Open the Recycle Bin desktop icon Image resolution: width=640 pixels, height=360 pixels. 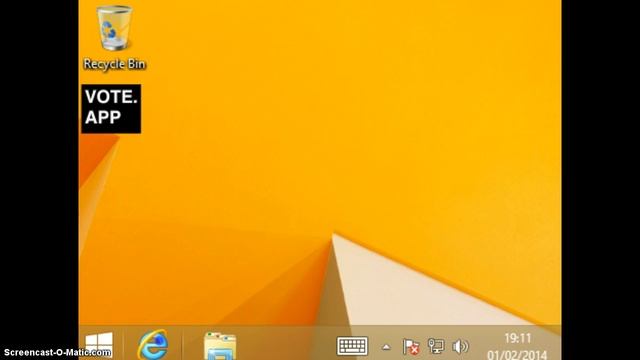click(x=114, y=37)
